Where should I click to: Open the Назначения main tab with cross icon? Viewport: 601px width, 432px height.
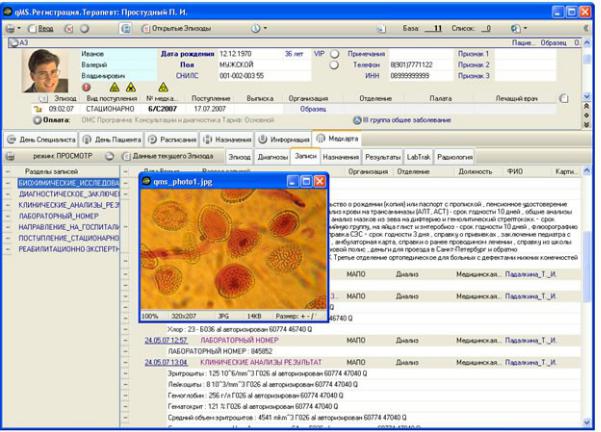tap(227, 140)
